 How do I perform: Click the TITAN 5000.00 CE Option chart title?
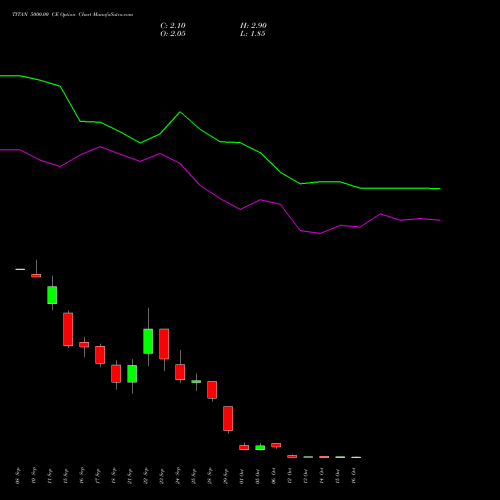tap(72, 15)
